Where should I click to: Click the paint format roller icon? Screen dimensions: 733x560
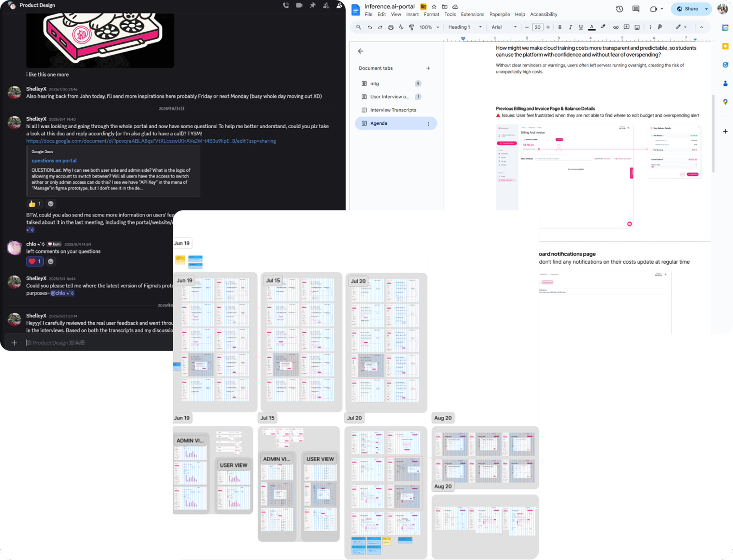412,27
